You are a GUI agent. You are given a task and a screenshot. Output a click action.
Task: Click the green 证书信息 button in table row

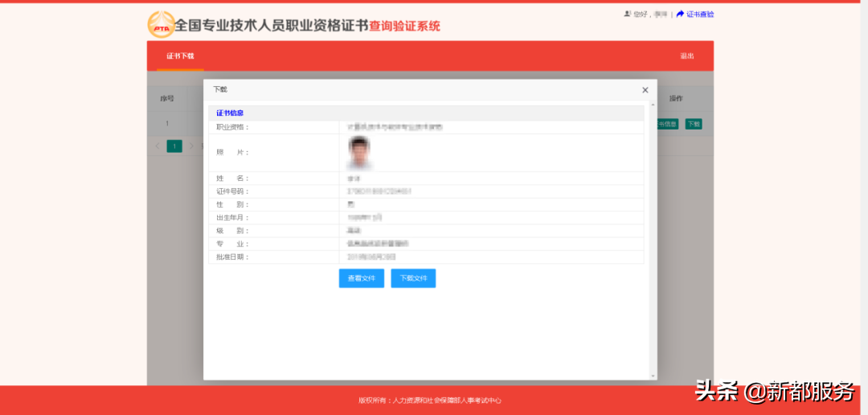(x=668, y=124)
